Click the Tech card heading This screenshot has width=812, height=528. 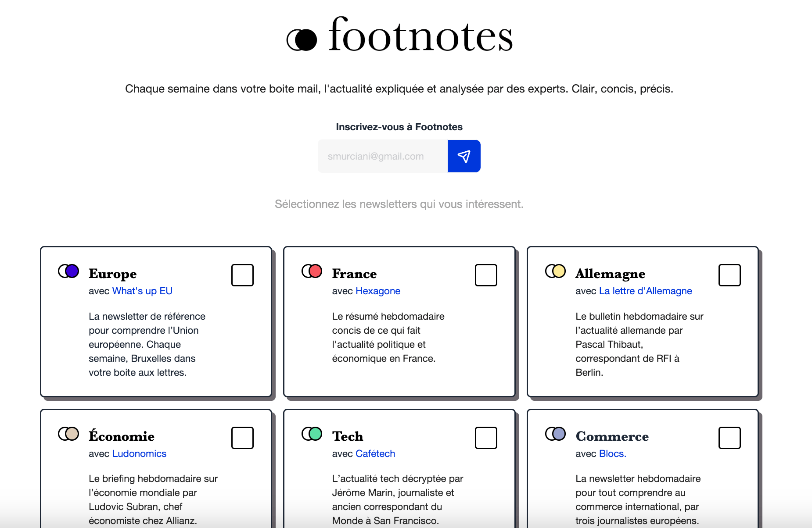coord(348,436)
